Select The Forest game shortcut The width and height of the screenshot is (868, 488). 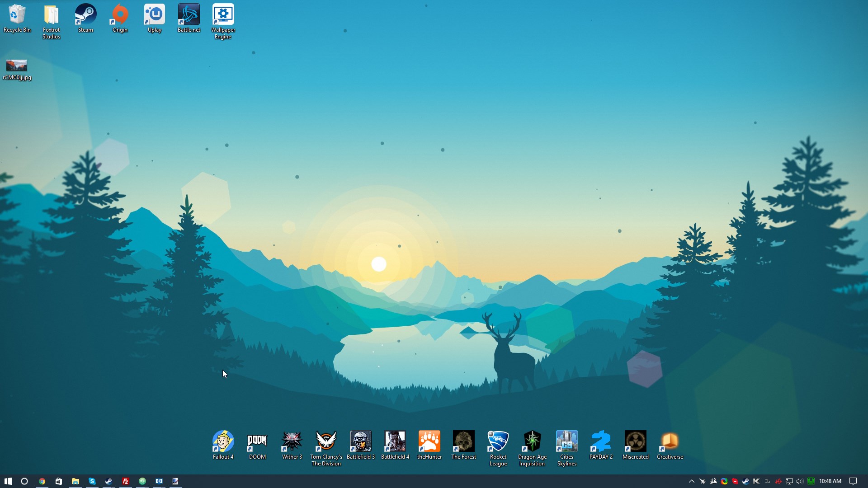[463, 445]
